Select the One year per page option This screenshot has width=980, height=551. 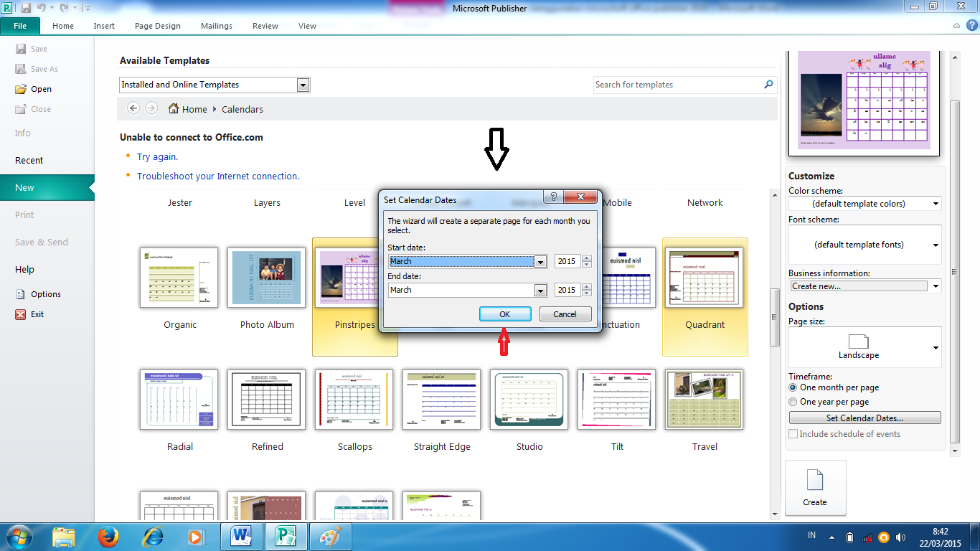click(x=792, y=402)
